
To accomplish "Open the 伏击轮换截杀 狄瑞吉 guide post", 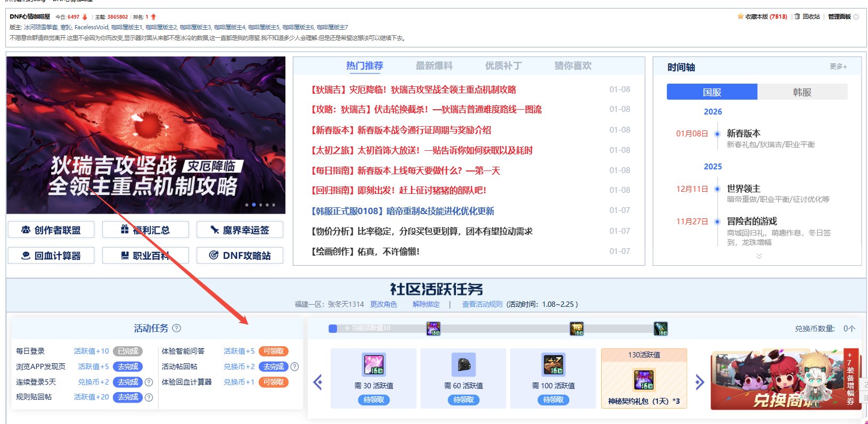I will [x=427, y=109].
